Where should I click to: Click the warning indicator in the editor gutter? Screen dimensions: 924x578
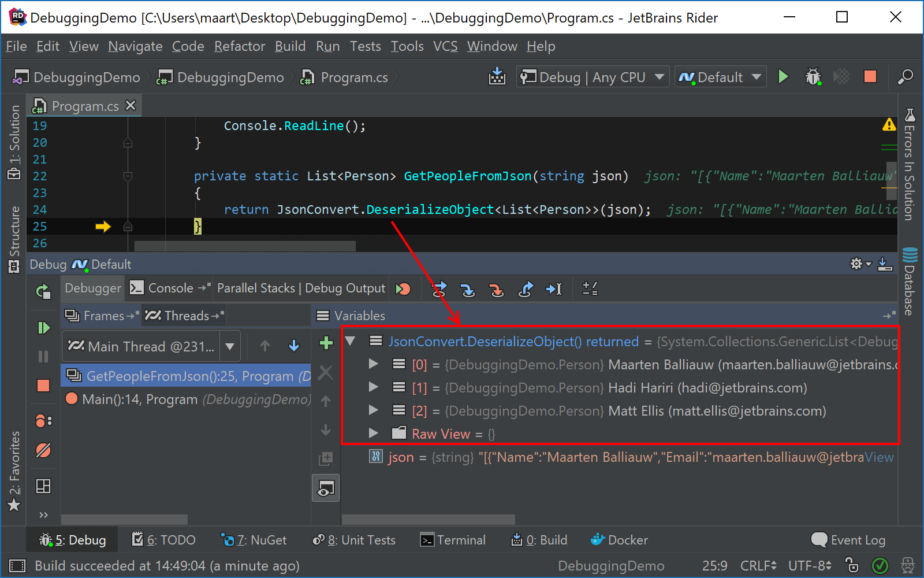coord(889,125)
